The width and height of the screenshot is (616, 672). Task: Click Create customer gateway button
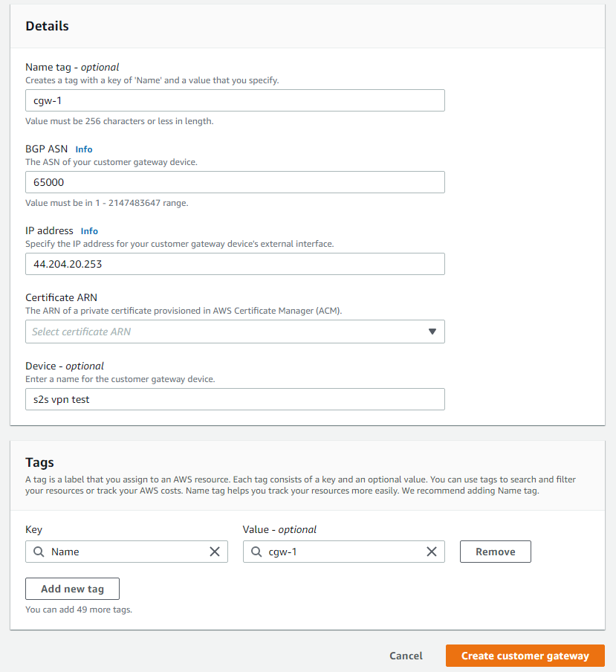(525, 656)
